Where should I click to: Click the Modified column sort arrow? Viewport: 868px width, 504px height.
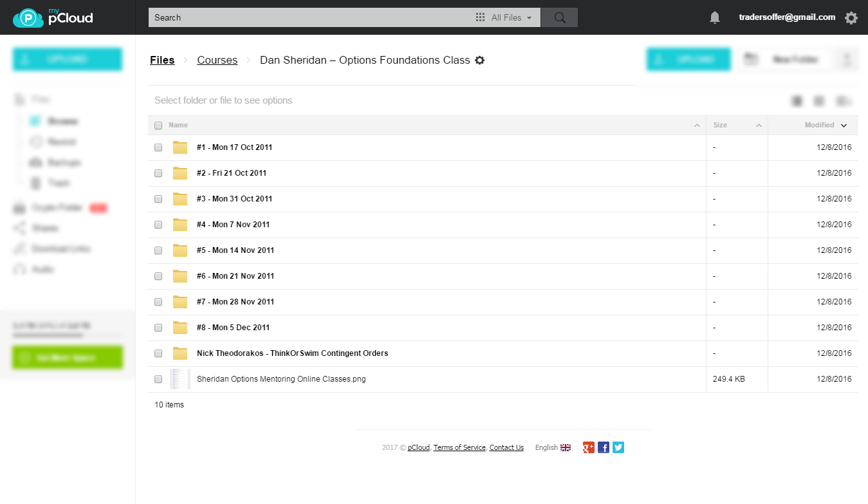pyautogui.click(x=844, y=126)
